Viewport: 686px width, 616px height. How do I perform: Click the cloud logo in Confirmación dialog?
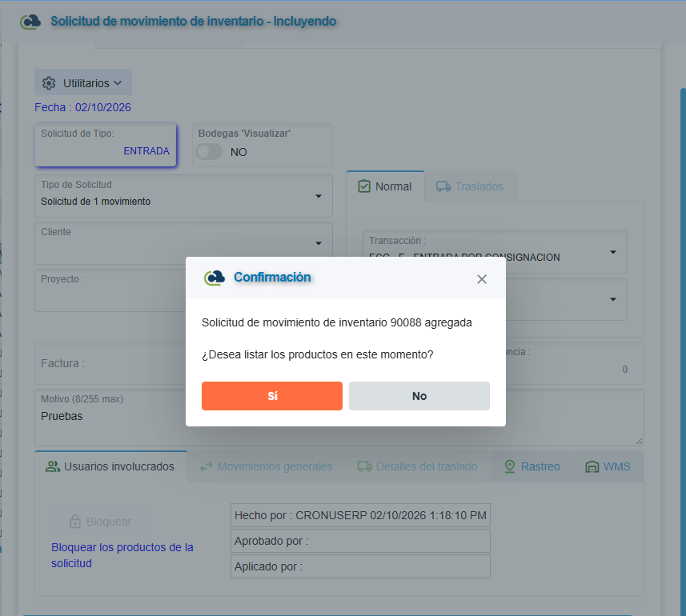click(215, 278)
